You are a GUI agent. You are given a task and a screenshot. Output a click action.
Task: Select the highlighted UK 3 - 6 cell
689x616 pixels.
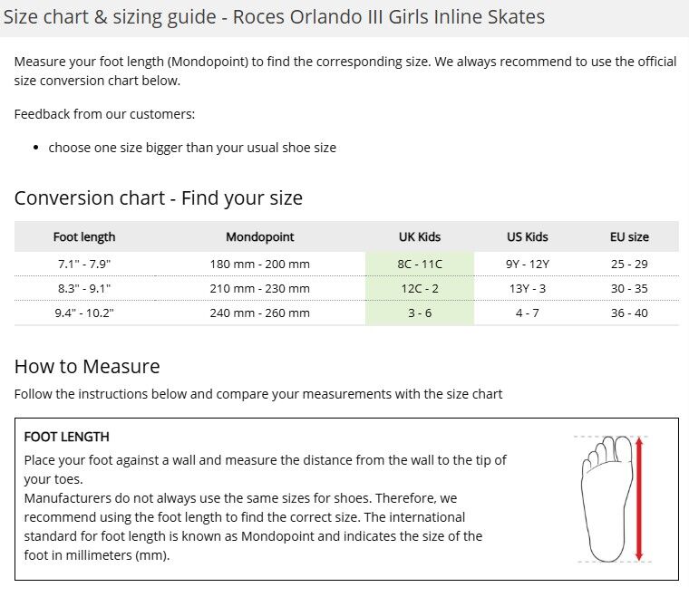coord(420,313)
